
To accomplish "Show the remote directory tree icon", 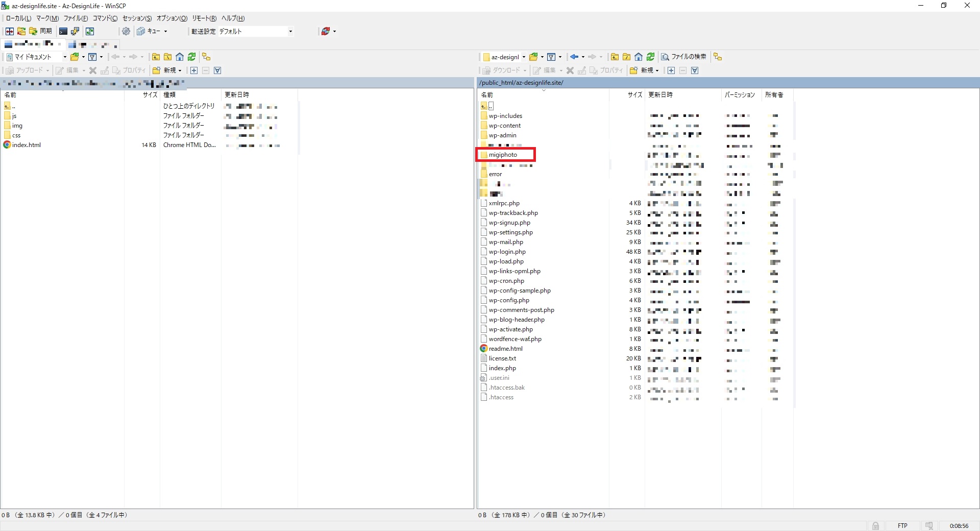I will (718, 57).
